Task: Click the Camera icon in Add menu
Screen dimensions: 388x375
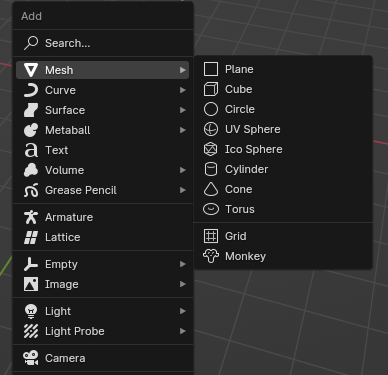Action: tap(31, 358)
